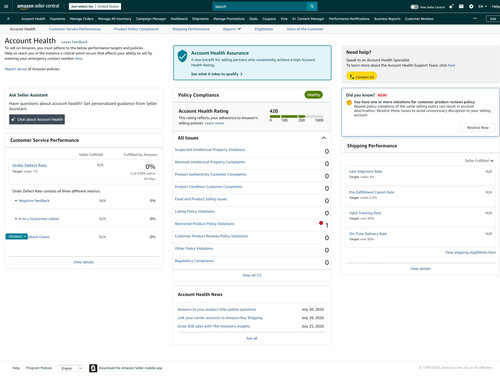Switch to Shipping Performance tab
Viewport: 500px width, 383px height.
pyautogui.click(x=191, y=29)
